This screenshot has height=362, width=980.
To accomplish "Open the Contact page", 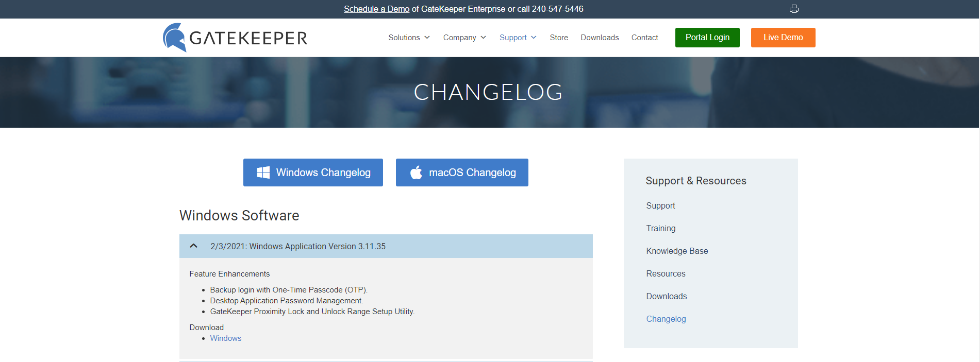I will [644, 38].
